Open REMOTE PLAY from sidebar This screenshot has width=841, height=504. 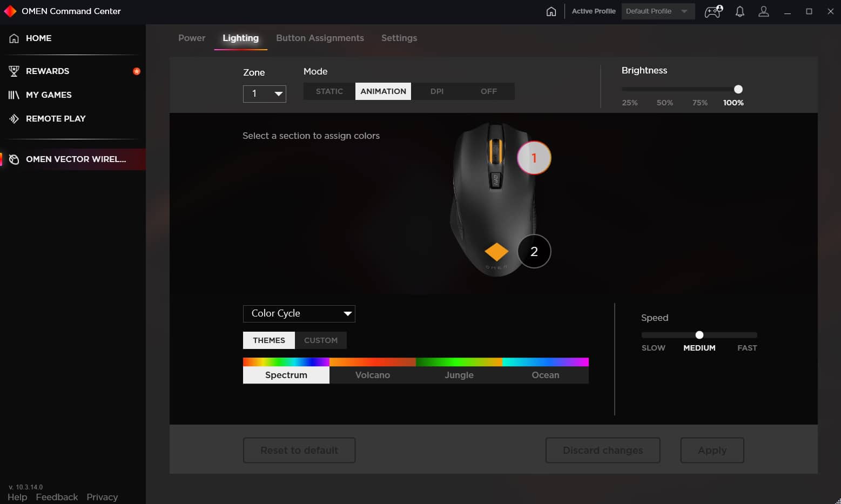coord(56,118)
